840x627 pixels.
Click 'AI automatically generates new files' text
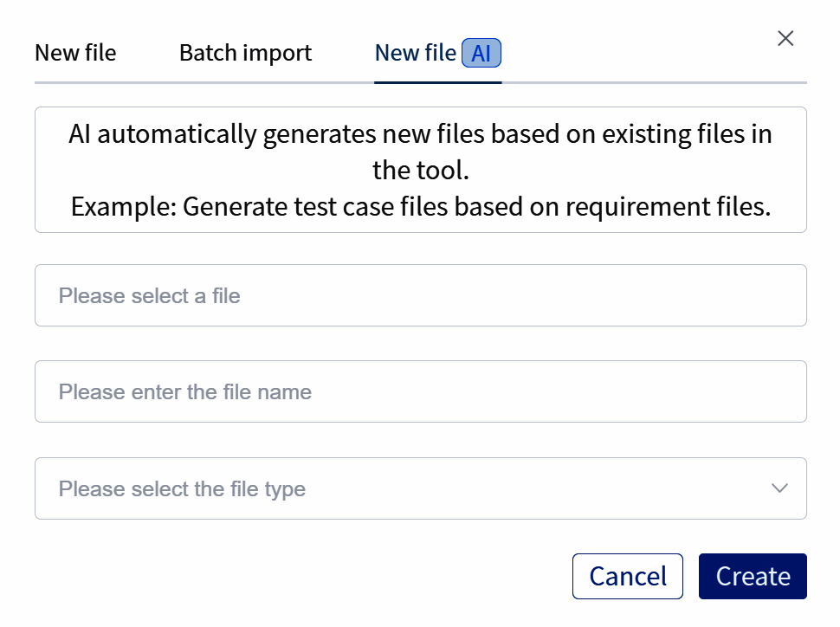420,135
